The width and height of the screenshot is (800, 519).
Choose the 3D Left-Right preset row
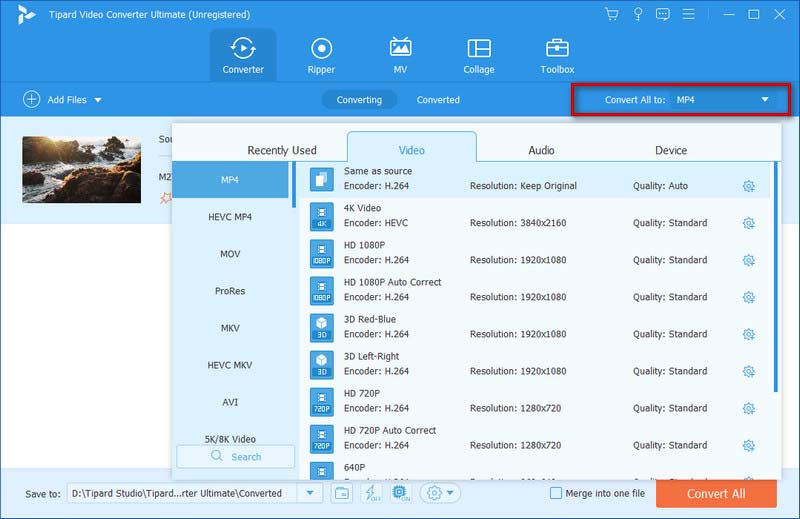[534, 364]
